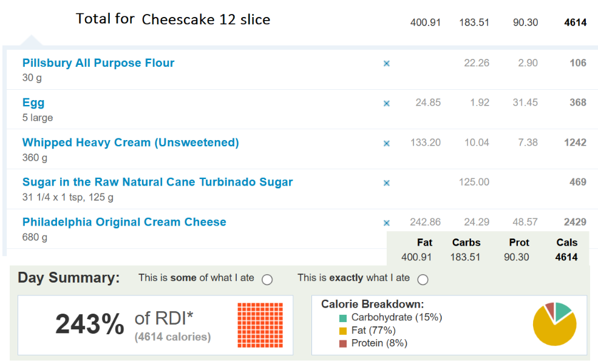
Task: Remove Pillsbury All Purpose Flour with X icon
Action: pyautogui.click(x=386, y=64)
